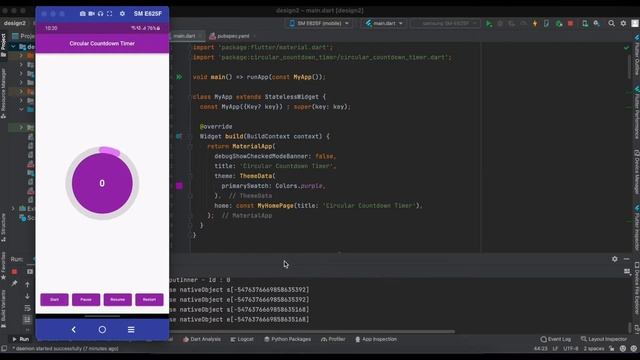Screen dimensions: 640x360
Task: Open the Run tool window tab
Action: pos(20,339)
